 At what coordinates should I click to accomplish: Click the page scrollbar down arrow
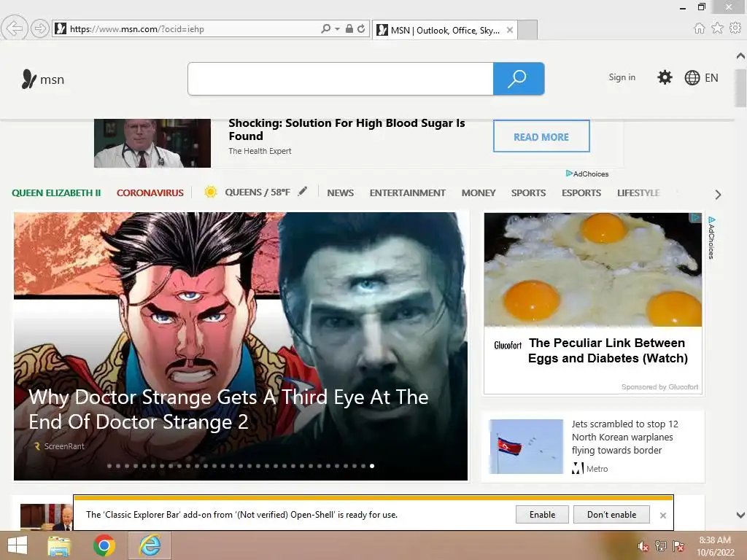740,515
